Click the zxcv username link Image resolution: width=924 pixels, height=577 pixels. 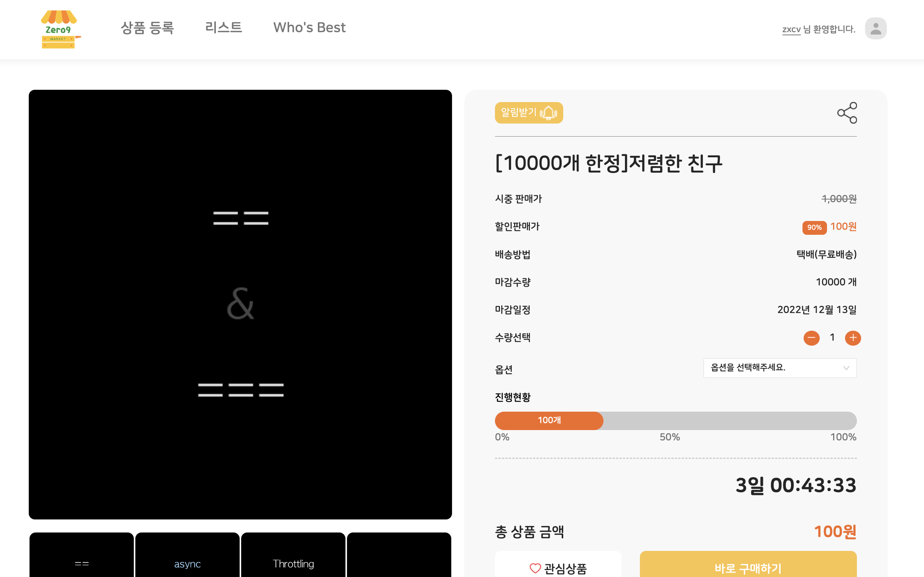coord(791,30)
